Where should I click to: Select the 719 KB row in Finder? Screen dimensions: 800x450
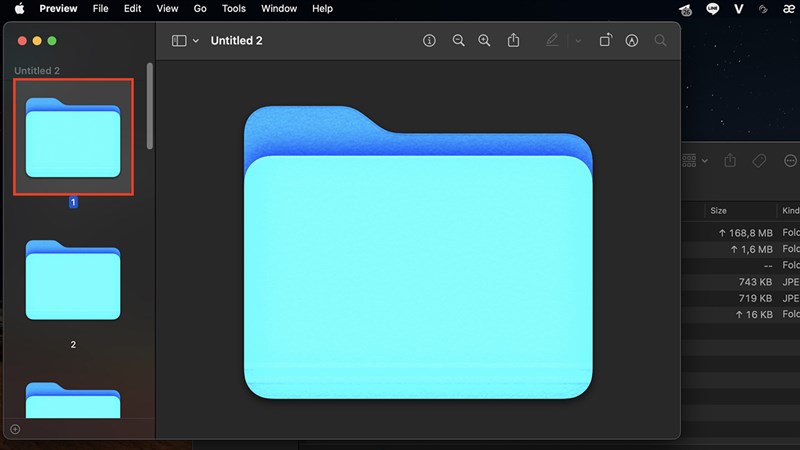tap(741, 298)
